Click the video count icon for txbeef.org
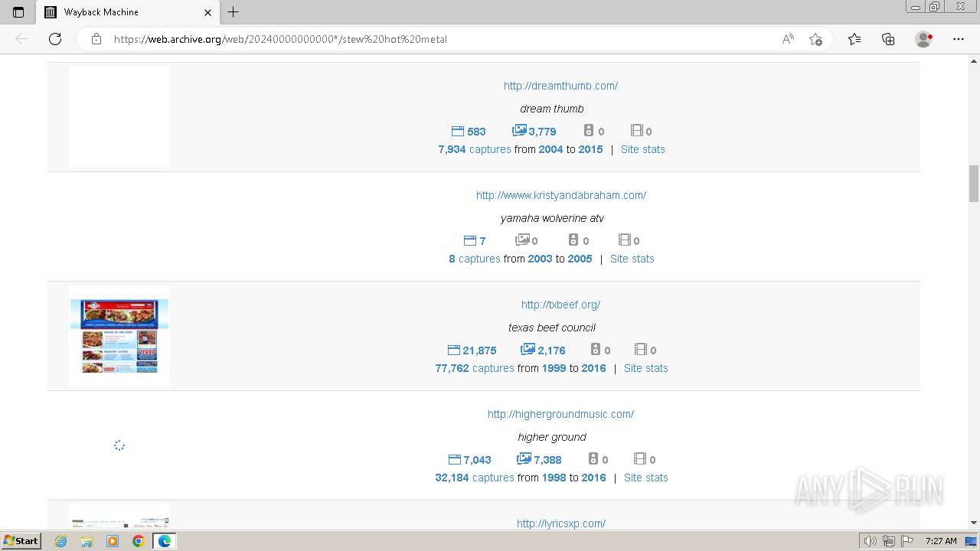980x551 pixels. tap(641, 350)
